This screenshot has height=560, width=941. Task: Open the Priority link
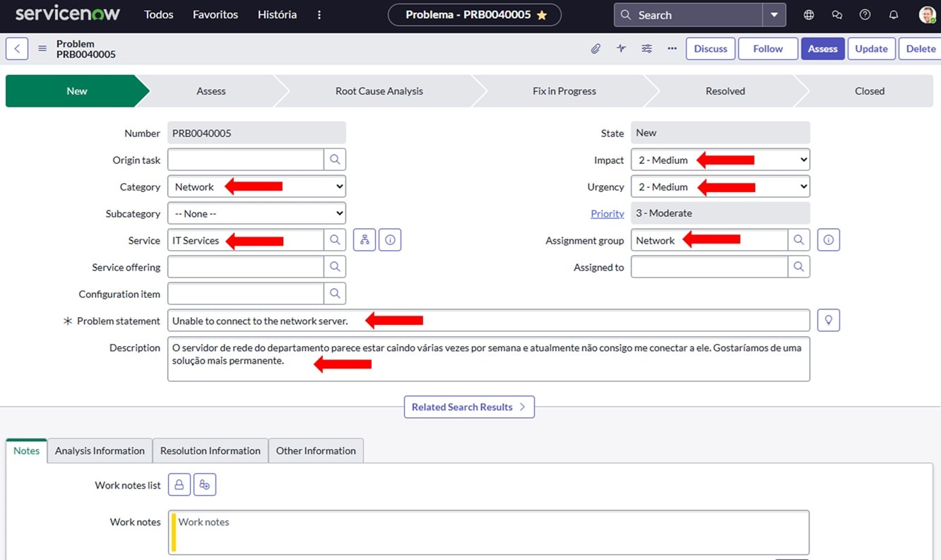click(608, 213)
